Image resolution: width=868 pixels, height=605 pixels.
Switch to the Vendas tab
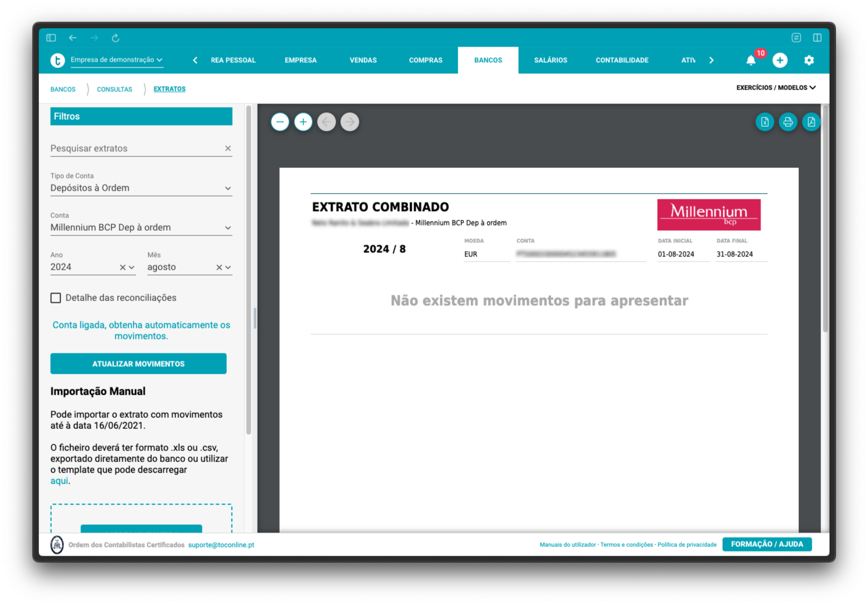tap(363, 60)
